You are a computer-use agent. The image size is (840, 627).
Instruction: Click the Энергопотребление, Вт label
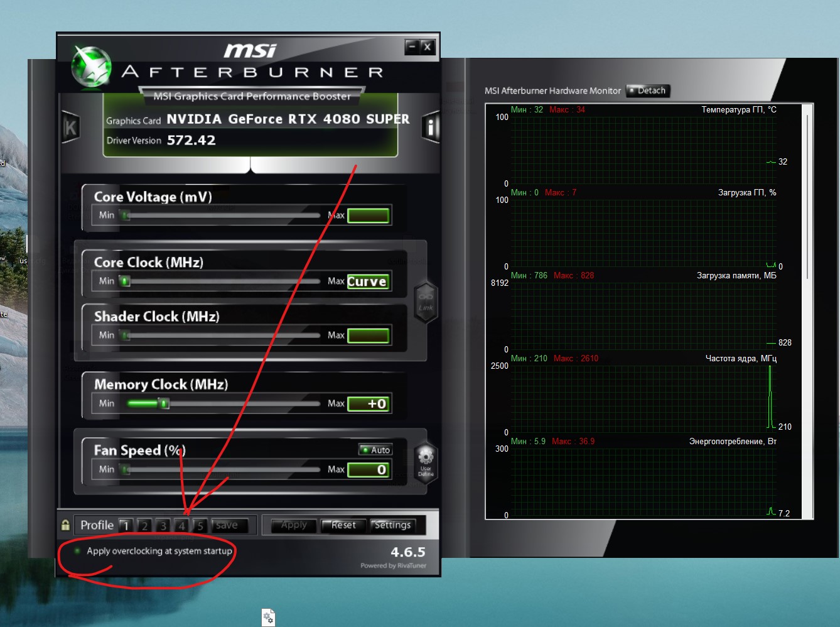pos(733,441)
